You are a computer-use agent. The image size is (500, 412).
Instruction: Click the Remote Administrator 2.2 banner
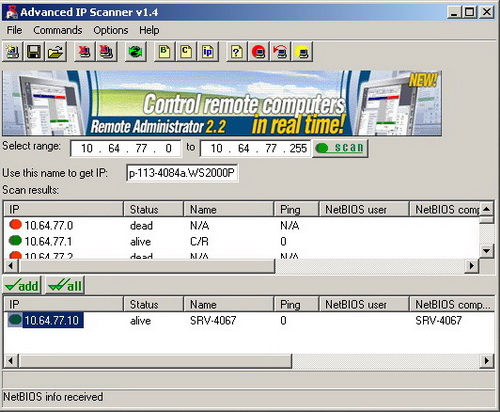click(x=222, y=103)
